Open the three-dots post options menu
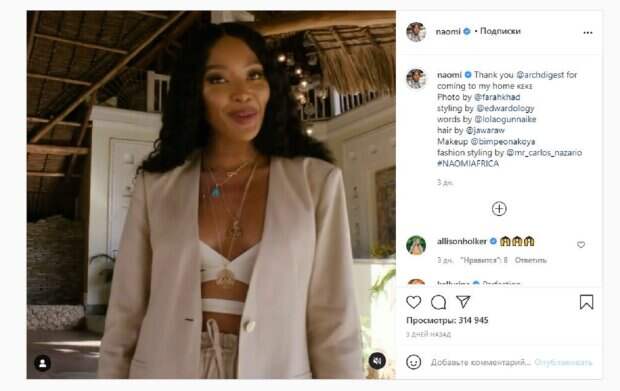This screenshot has width=620, height=391. pyautogui.click(x=588, y=32)
